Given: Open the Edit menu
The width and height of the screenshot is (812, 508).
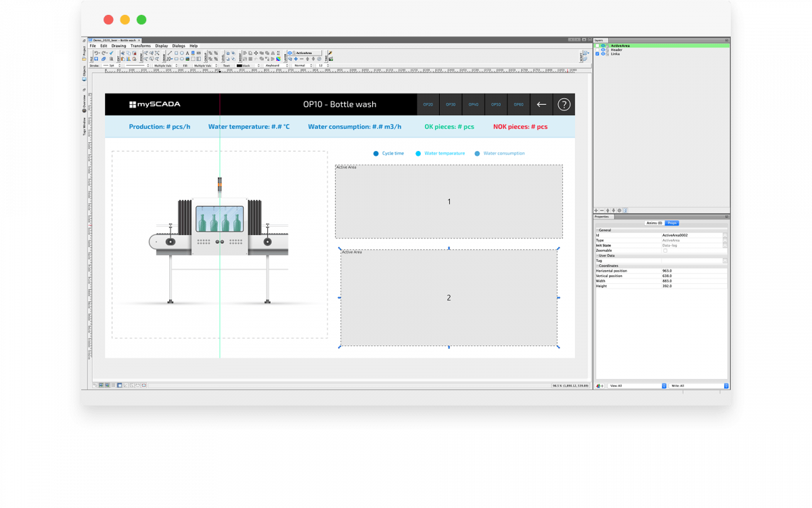Looking at the screenshot, I should pyautogui.click(x=104, y=46).
